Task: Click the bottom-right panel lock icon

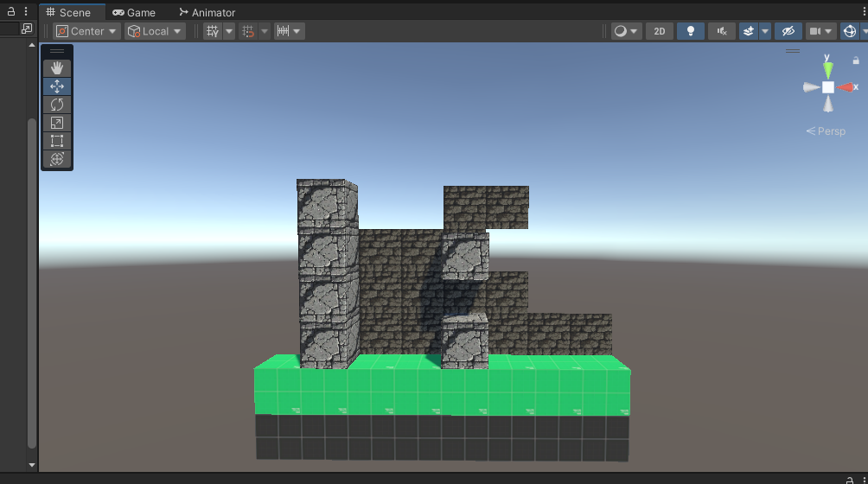Action: [850, 480]
